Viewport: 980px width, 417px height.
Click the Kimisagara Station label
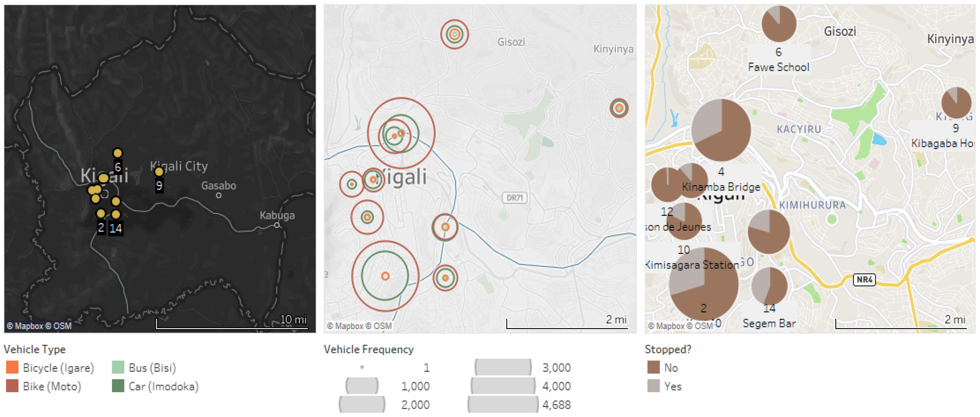tap(692, 265)
